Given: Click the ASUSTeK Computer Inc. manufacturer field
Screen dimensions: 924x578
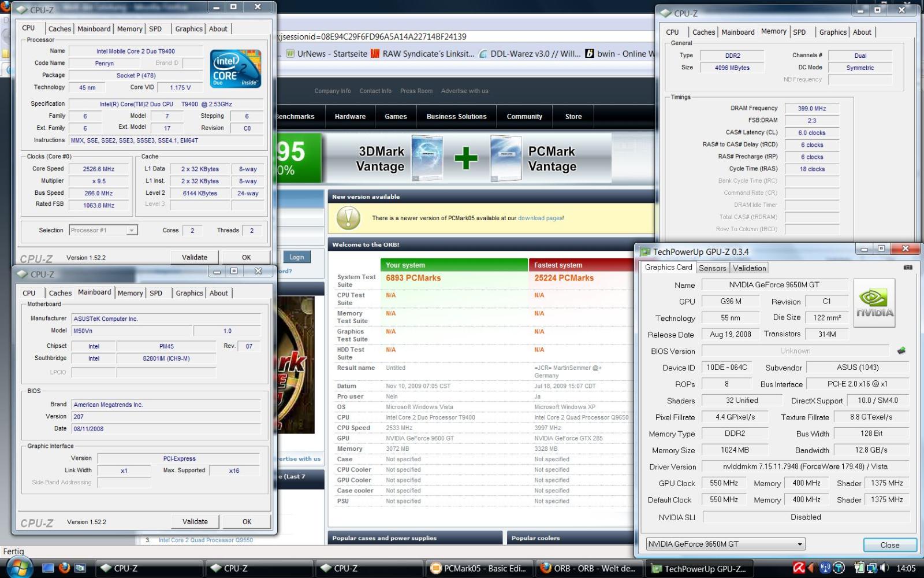Looking at the screenshot, I should [166, 318].
